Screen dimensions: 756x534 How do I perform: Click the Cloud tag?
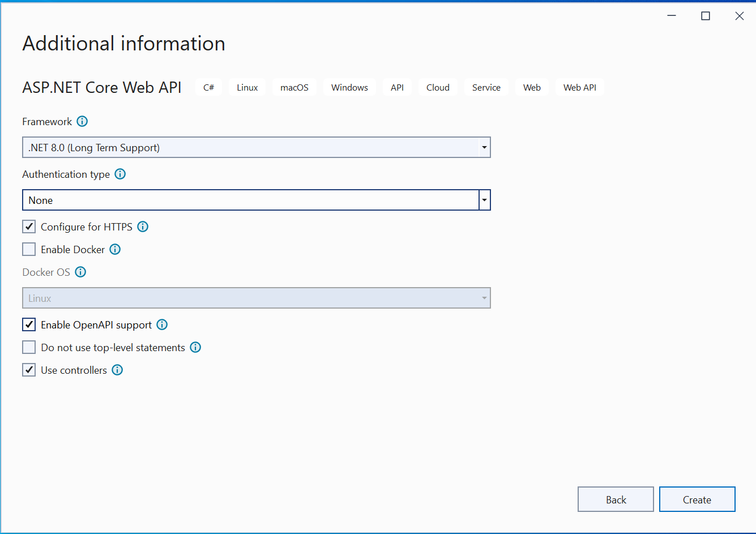(438, 87)
